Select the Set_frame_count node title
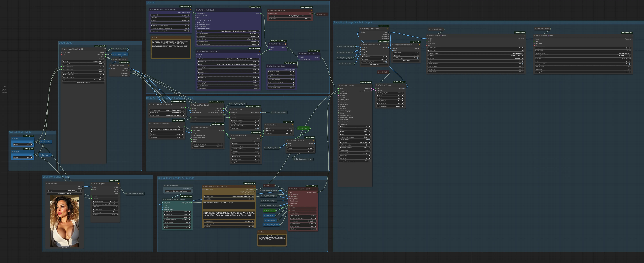 point(121,54)
